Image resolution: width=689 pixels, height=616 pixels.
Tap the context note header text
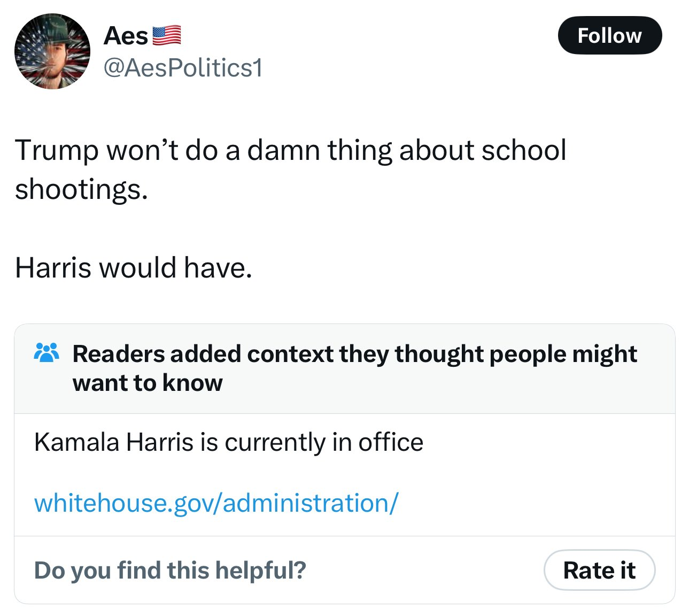click(x=354, y=367)
